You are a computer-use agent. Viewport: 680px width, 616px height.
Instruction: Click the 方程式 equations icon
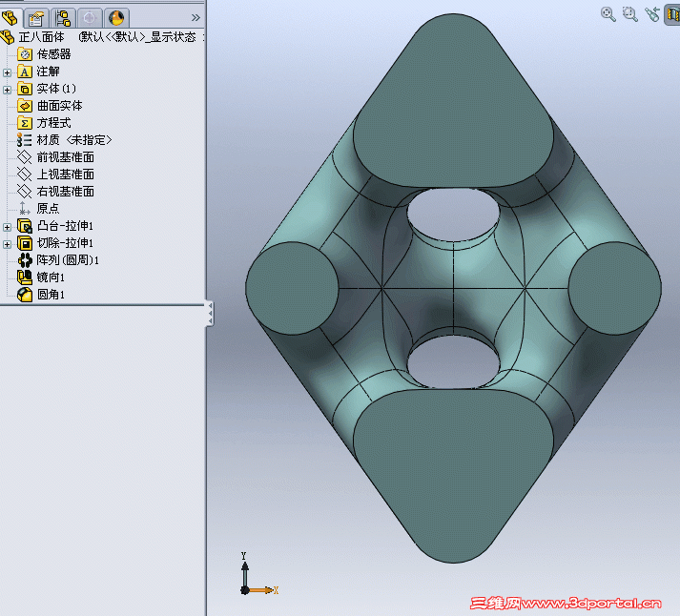coord(25,123)
